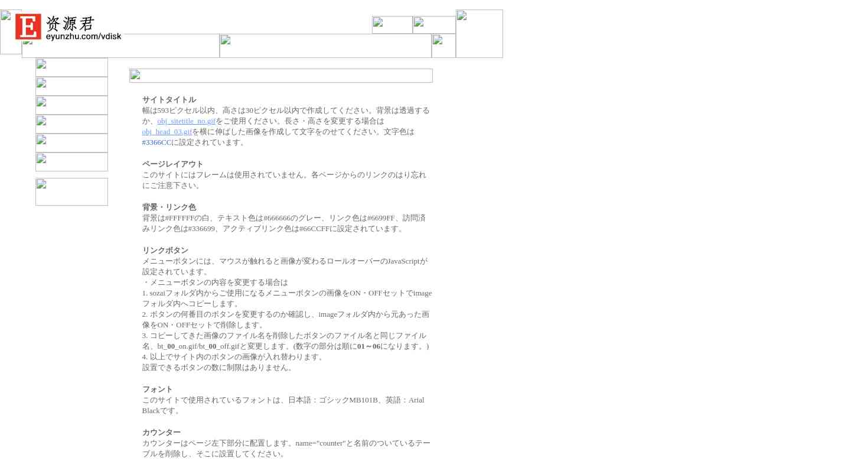Open the obj_head_03.gif link
The image size is (868, 461).
(x=167, y=132)
